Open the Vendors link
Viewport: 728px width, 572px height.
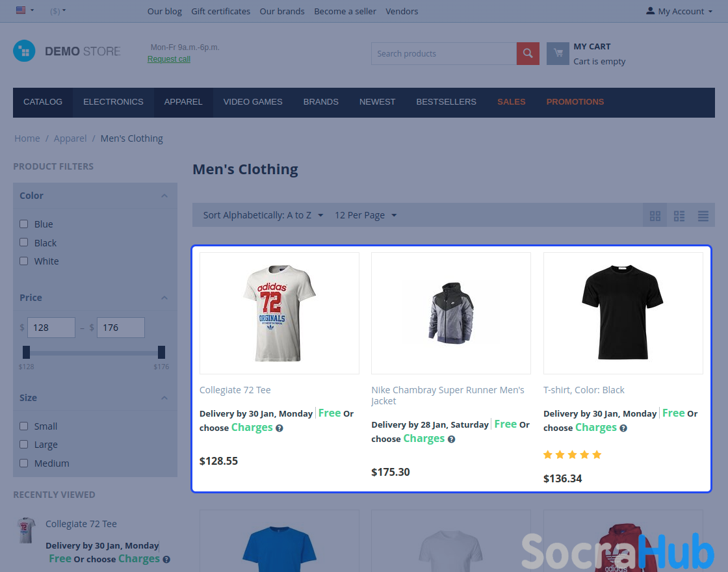(x=402, y=11)
